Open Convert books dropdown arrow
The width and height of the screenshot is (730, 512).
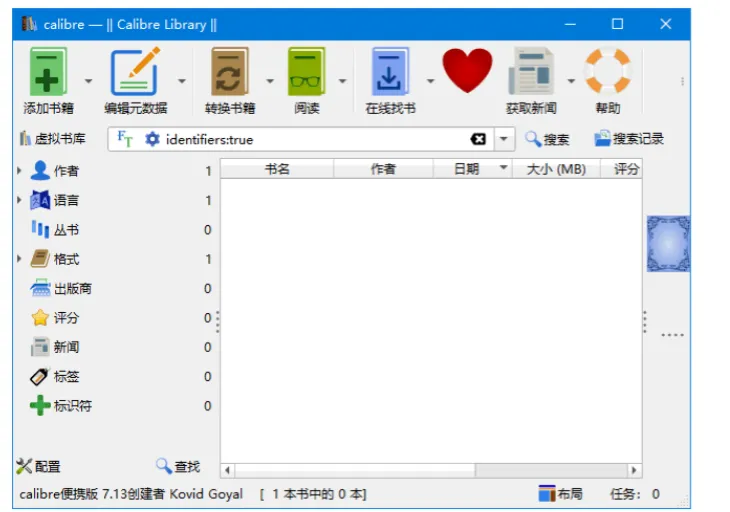[270, 81]
